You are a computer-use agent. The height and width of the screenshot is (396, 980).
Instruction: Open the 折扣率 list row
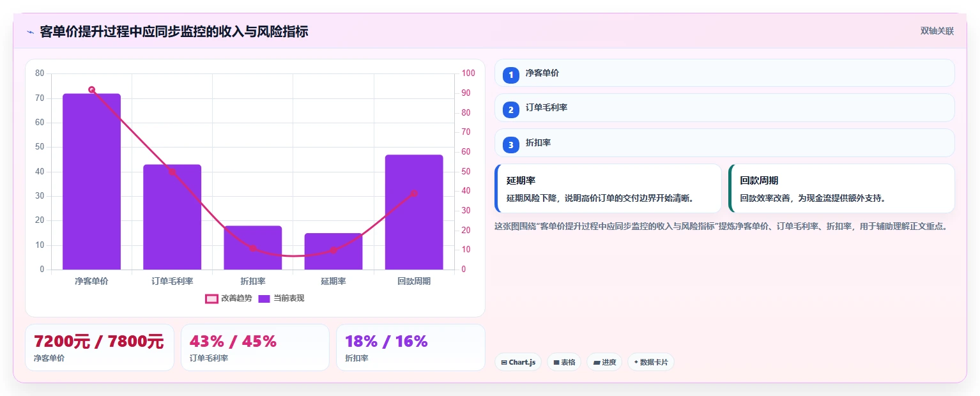[x=724, y=143]
